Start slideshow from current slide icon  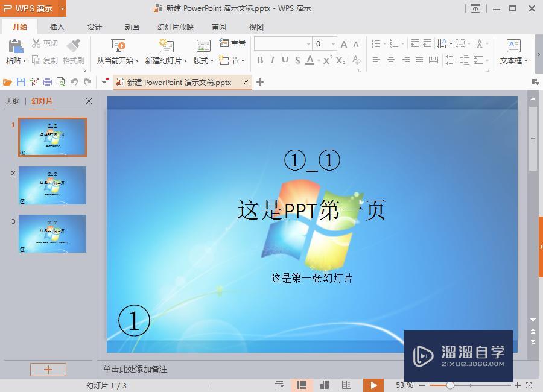pyautogui.click(x=118, y=46)
